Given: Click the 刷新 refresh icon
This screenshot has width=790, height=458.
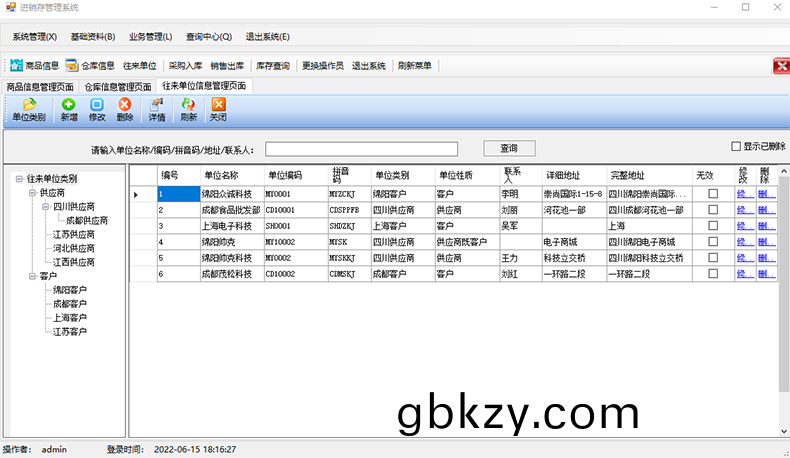Looking at the screenshot, I should (188, 104).
